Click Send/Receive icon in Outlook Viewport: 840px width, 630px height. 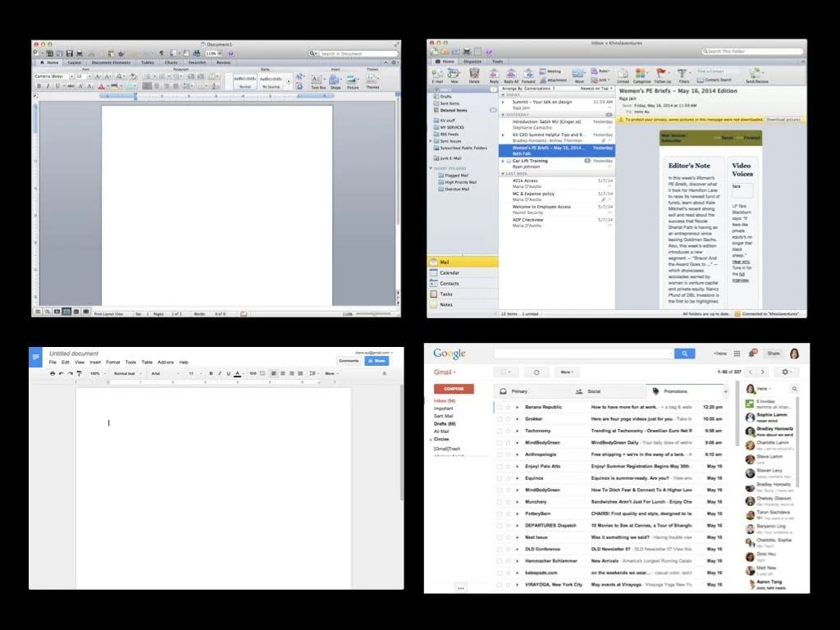point(756,75)
